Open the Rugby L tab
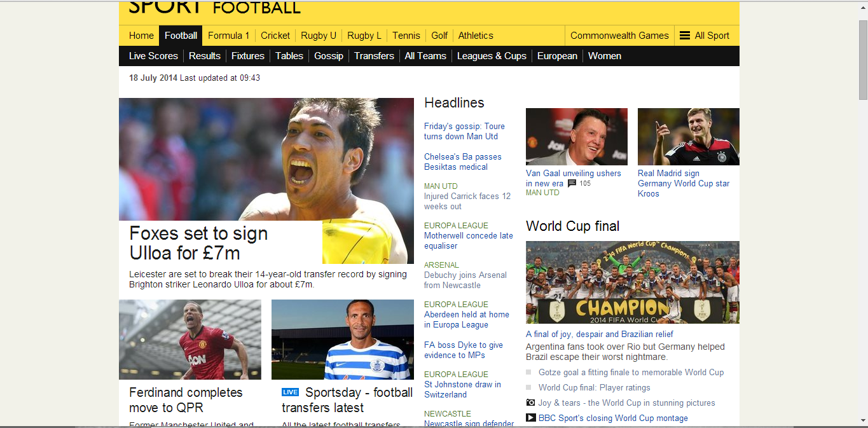Screen dimensions: 868x428 click(x=364, y=36)
